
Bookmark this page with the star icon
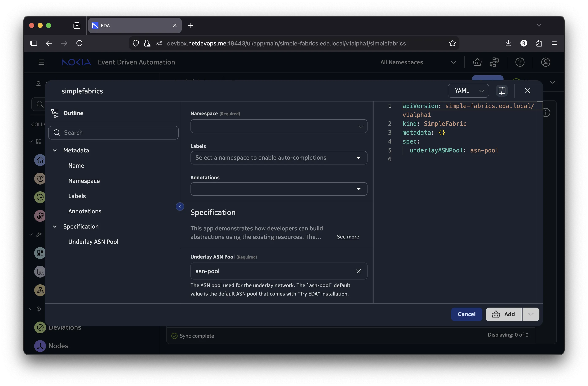pos(452,43)
